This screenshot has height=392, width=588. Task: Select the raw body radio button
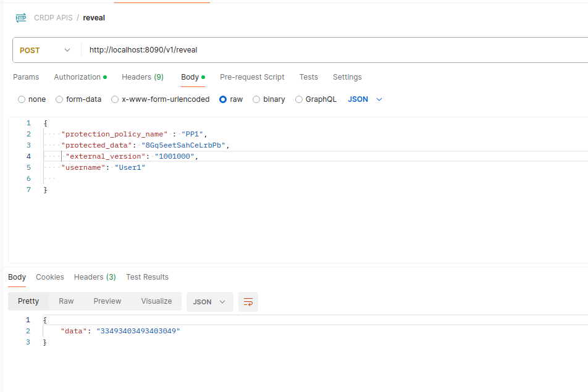pyautogui.click(x=222, y=99)
